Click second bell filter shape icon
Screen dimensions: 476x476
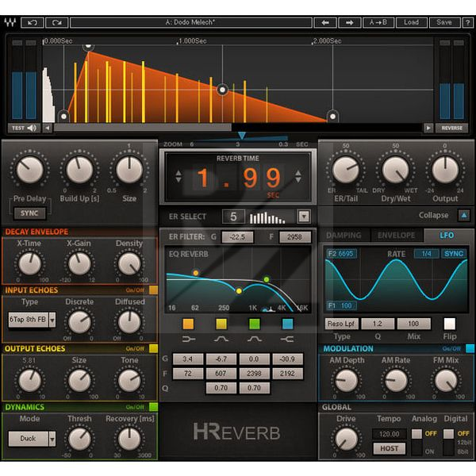coord(255,339)
